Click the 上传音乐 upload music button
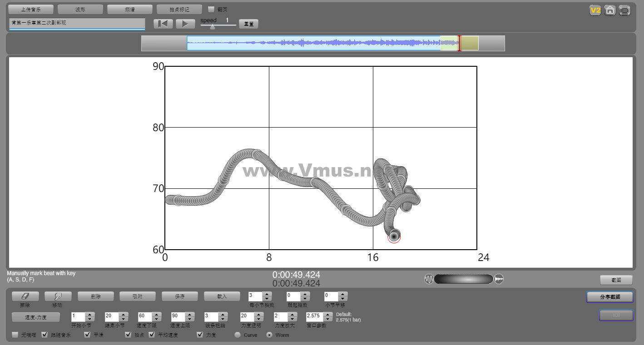The height and width of the screenshot is (345, 644). click(31, 9)
